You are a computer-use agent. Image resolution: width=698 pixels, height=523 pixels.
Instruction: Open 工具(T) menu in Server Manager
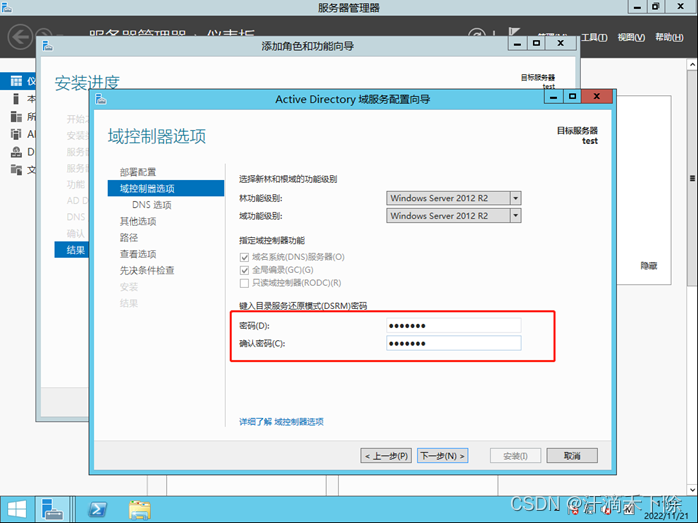(594, 37)
